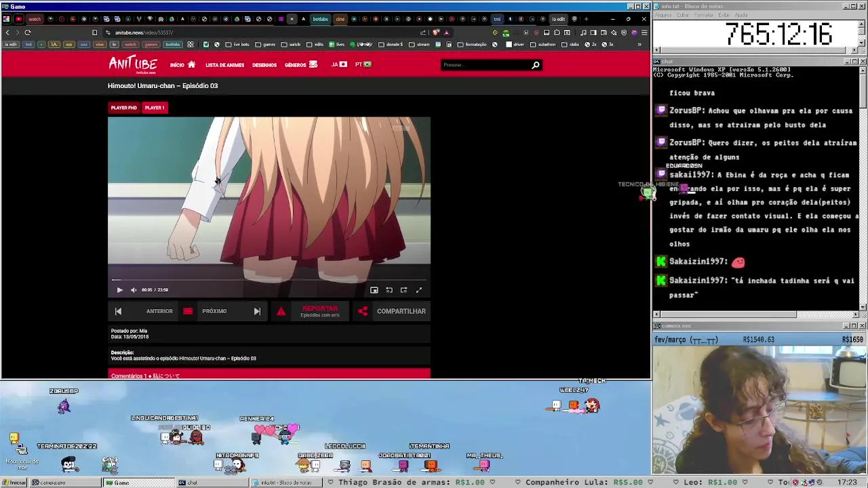Click the video progress bar
This screenshot has width=868, height=488.
(269, 279)
